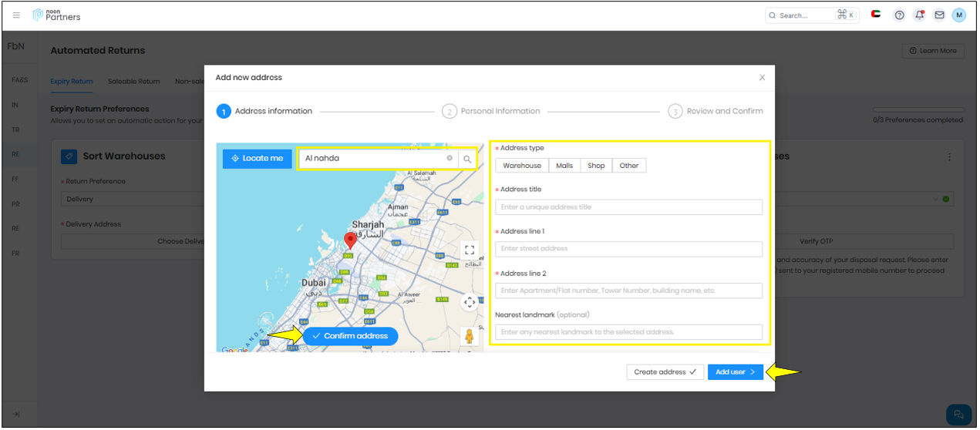The width and height of the screenshot is (980, 430).
Task: Toggle the map fullscreen view
Action: [469, 250]
